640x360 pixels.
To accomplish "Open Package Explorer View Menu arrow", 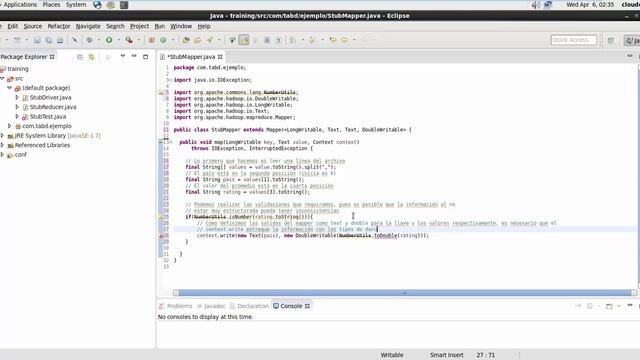I will tap(122, 56).
